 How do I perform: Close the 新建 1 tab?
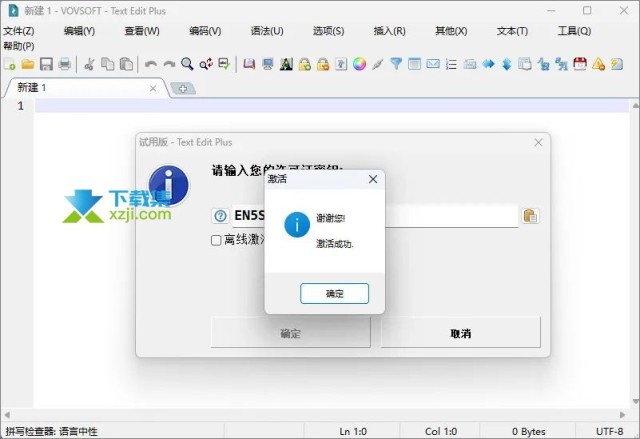click(x=153, y=88)
